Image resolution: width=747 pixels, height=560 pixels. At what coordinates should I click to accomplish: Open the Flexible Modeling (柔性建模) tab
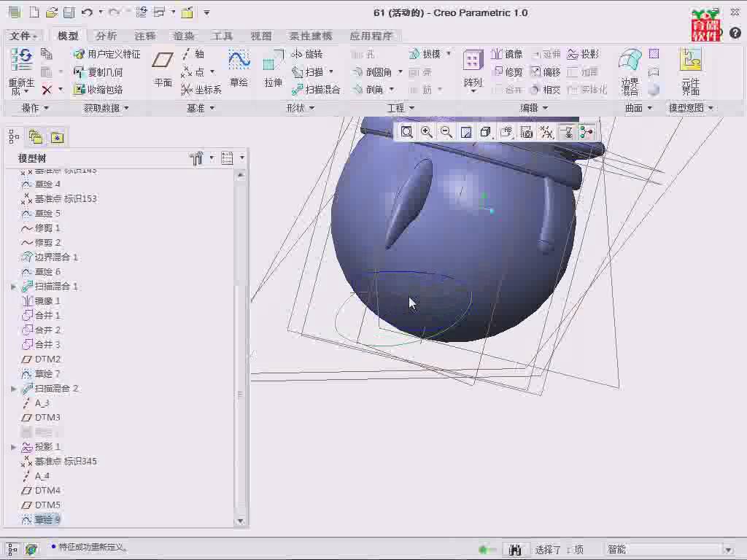(x=311, y=36)
